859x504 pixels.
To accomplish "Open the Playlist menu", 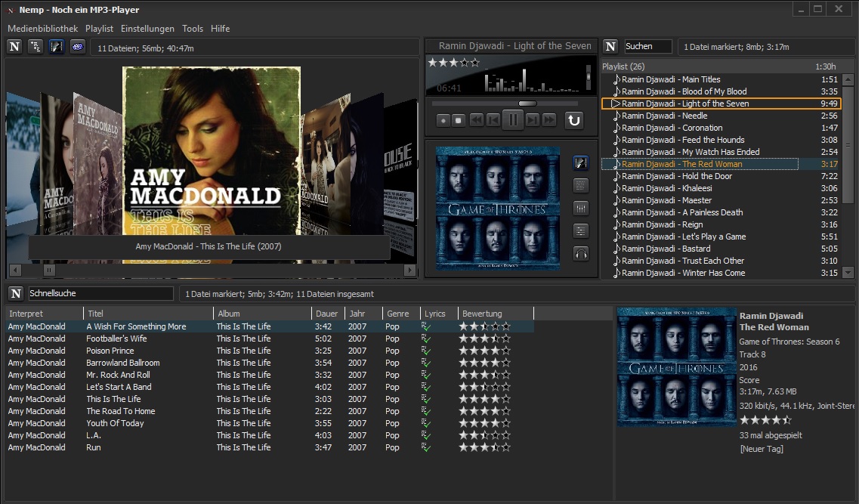I will pyautogui.click(x=99, y=29).
